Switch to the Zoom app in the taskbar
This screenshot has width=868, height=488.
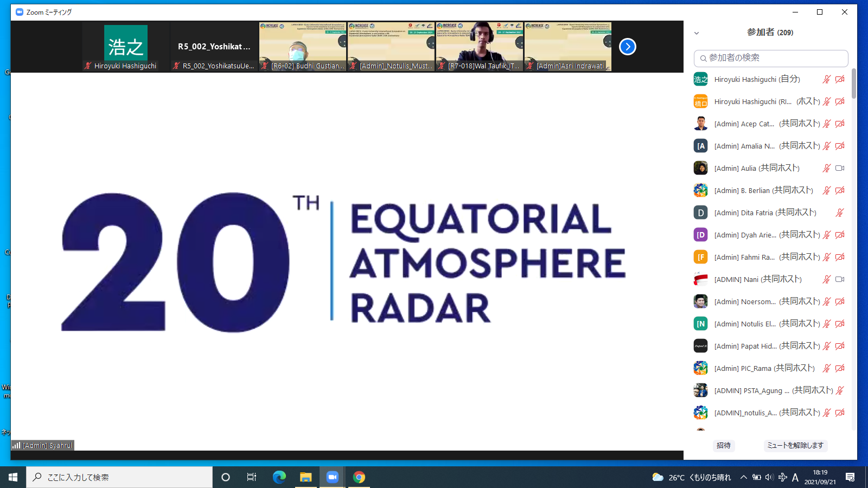click(x=332, y=477)
